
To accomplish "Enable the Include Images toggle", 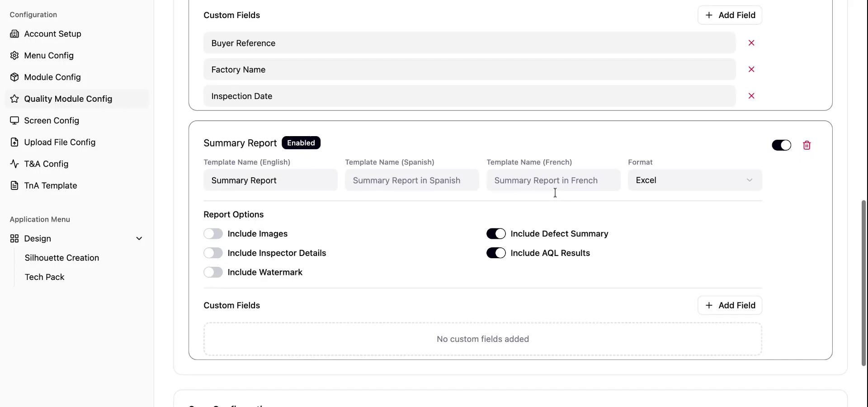I will (x=213, y=234).
